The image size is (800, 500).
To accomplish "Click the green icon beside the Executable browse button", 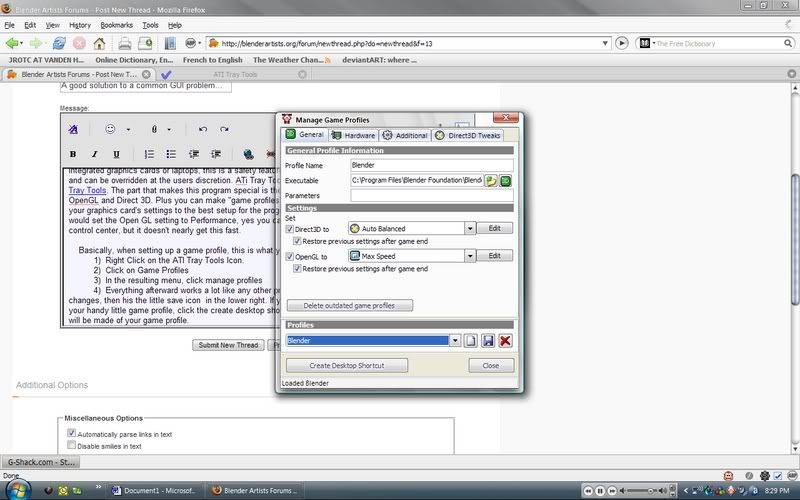I will [506, 181].
